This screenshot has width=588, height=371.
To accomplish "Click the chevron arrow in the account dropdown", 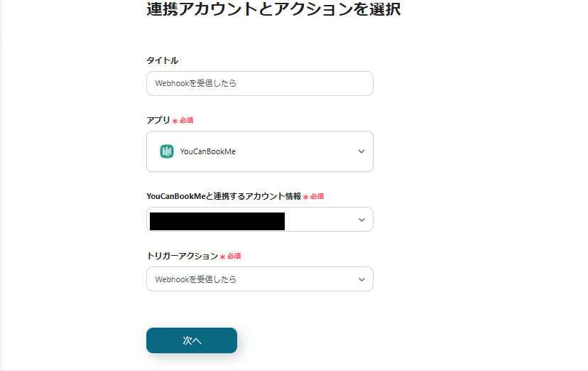I will pos(361,220).
